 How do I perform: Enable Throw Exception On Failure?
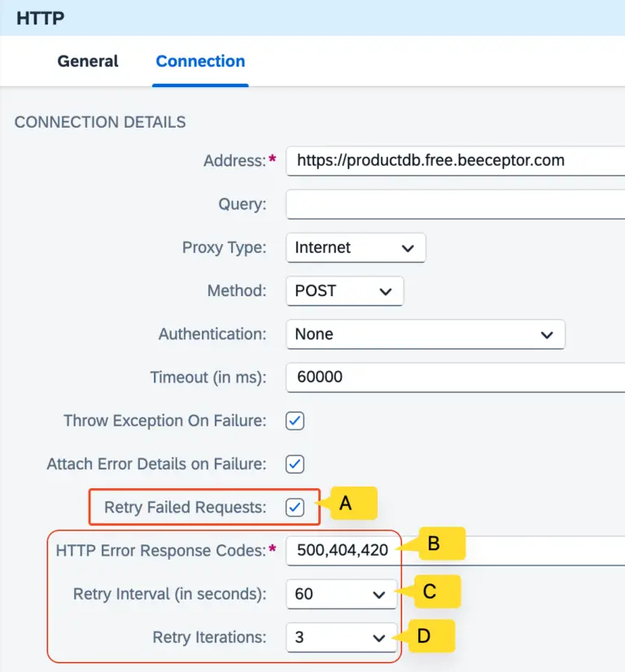click(x=294, y=421)
